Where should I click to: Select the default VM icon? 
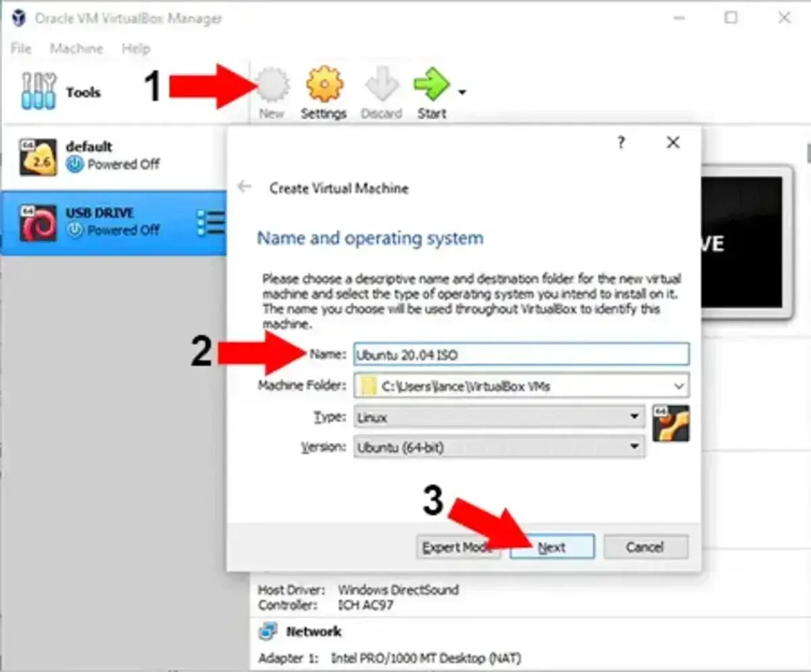[38, 157]
